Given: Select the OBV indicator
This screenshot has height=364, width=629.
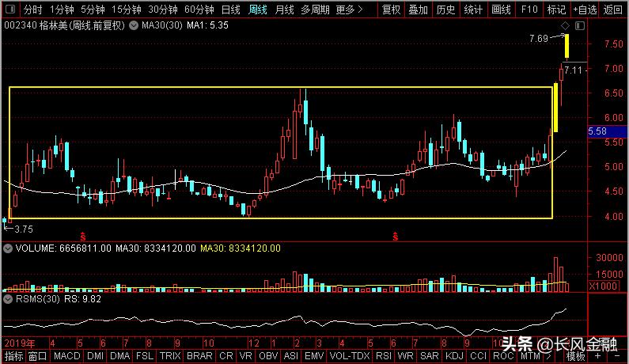Looking at the screenshot, I should tap(268, 356).
